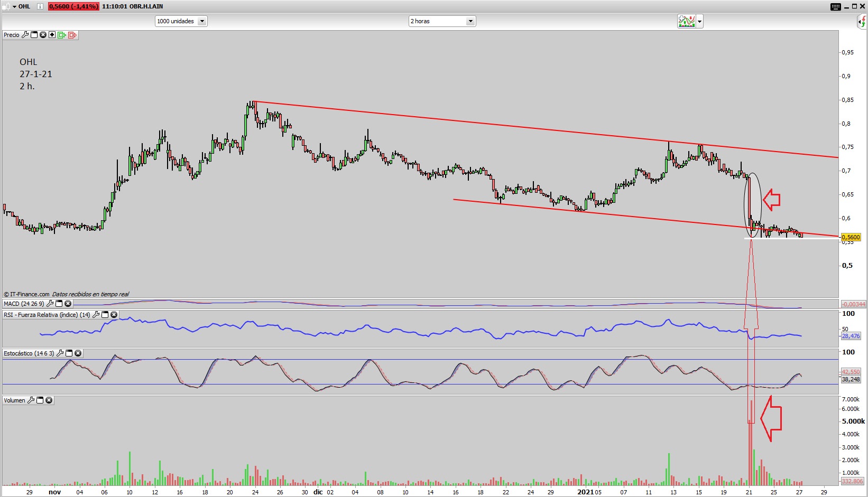Viewport: 868px width, 497px height.
Task: Open the instrument dropdown arrow beside OHL
Action: [x=15, y=6]
